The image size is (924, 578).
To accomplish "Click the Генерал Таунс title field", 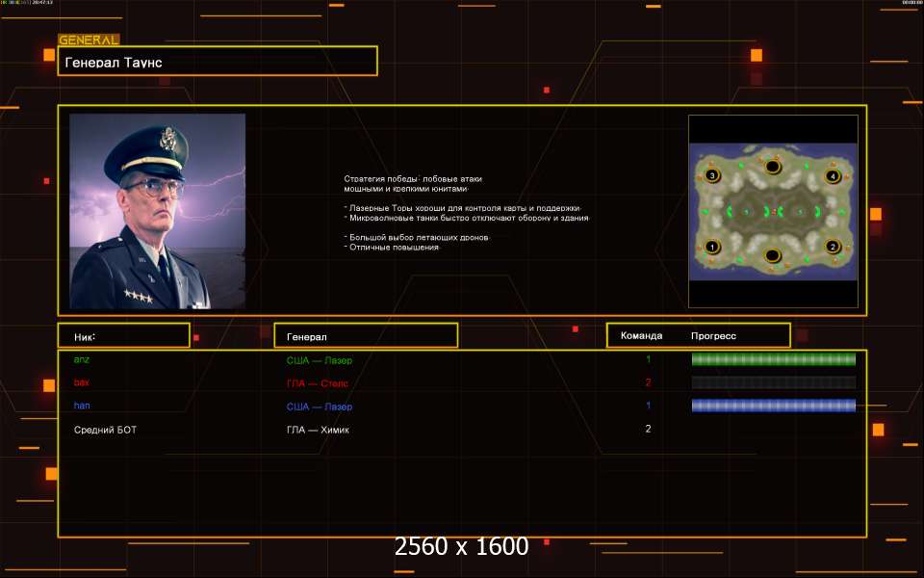I will point(217,62).
